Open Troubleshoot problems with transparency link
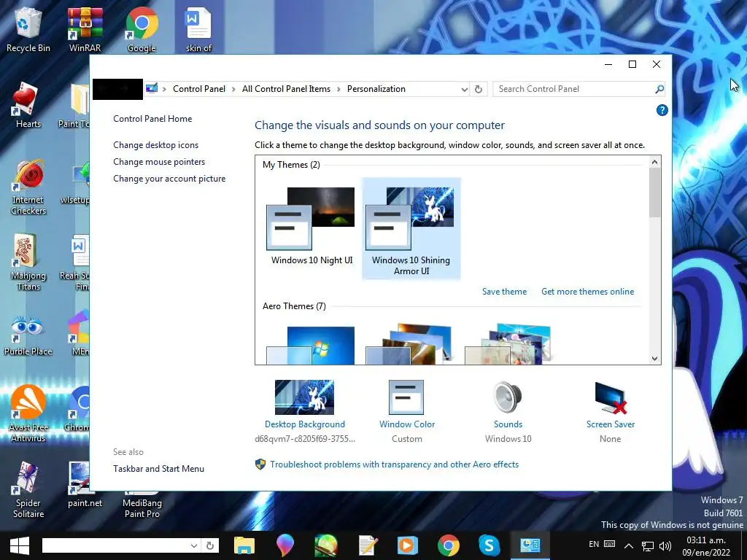Image resolution: width=747 pixels, height=560 pixels. tap(394, 464)
